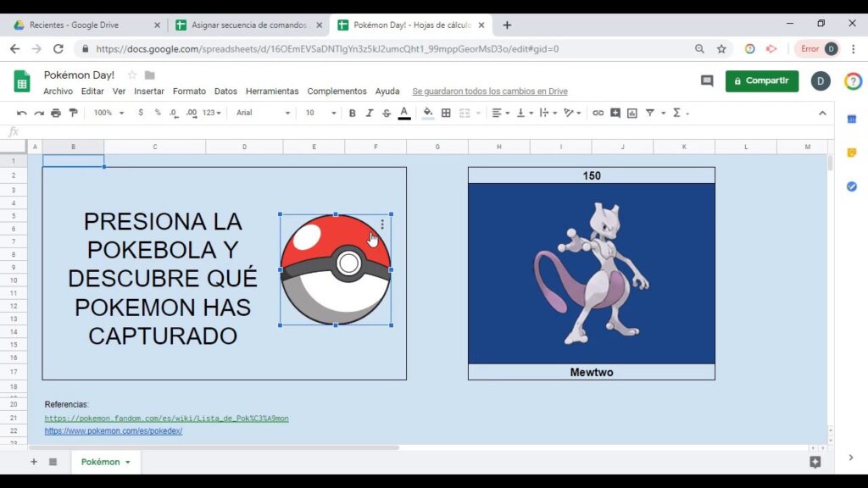Switch to Asignar secuencia de comandos tab
Image resolution: width=868 pixels, height=488 pixels.
click(248, 25)
